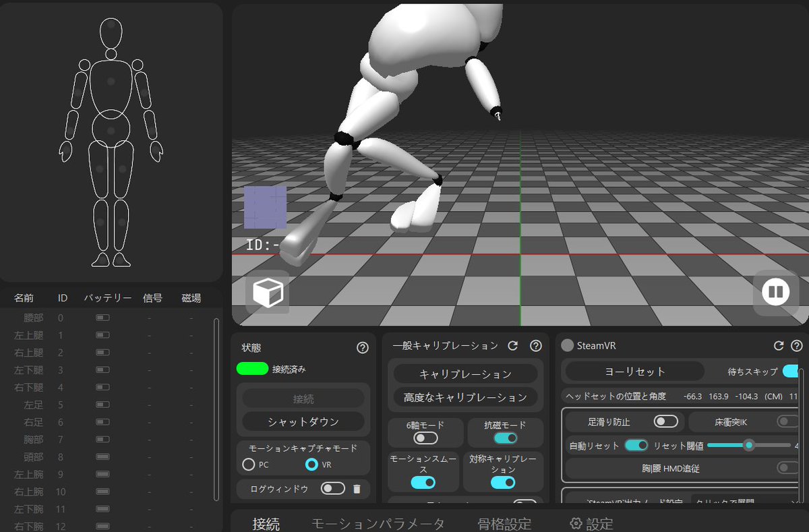This screenshot has width=809, height=532.
Task: Adjust the リセット閾値 slider
Action: click(749, 445)
